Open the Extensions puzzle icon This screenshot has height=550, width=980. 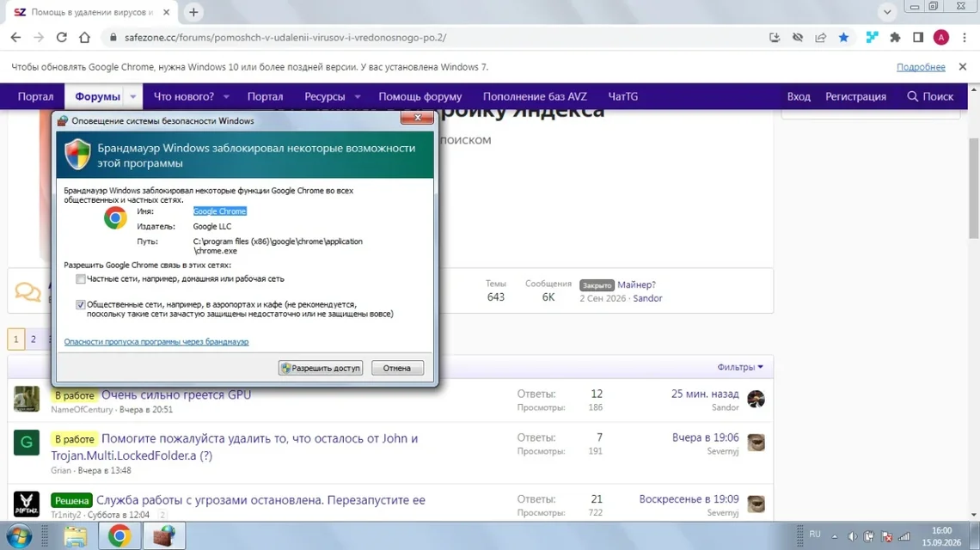click(895, 38)
